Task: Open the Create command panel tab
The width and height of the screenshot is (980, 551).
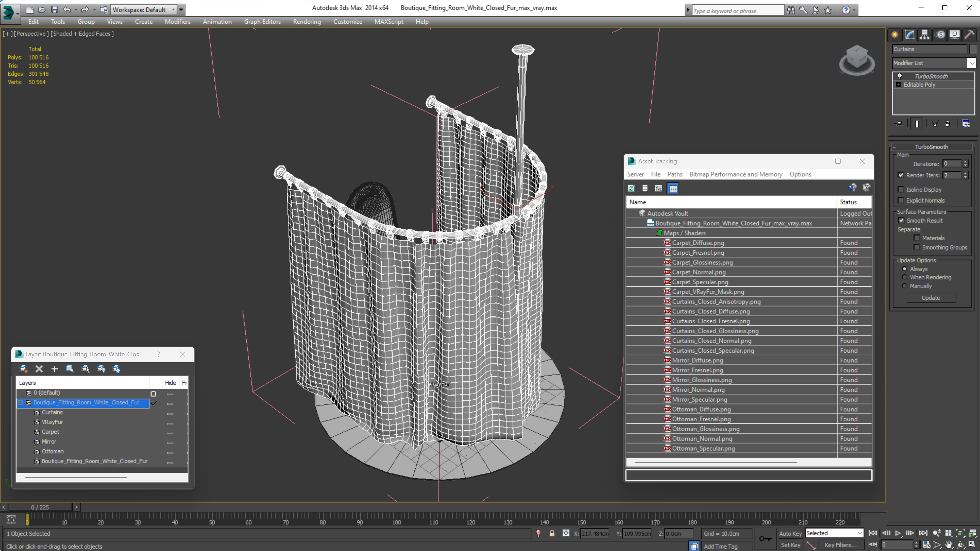Action: [895, 35]
